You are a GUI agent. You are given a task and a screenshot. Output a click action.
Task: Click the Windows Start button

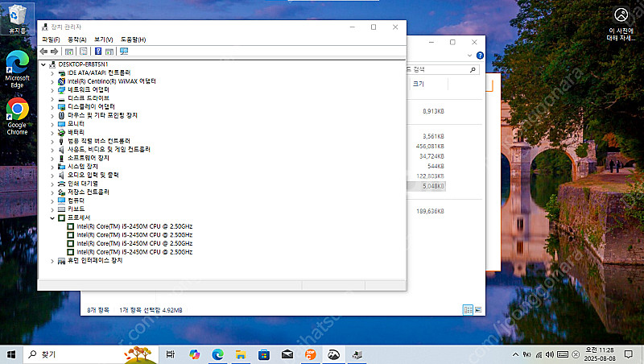(11, 354)
